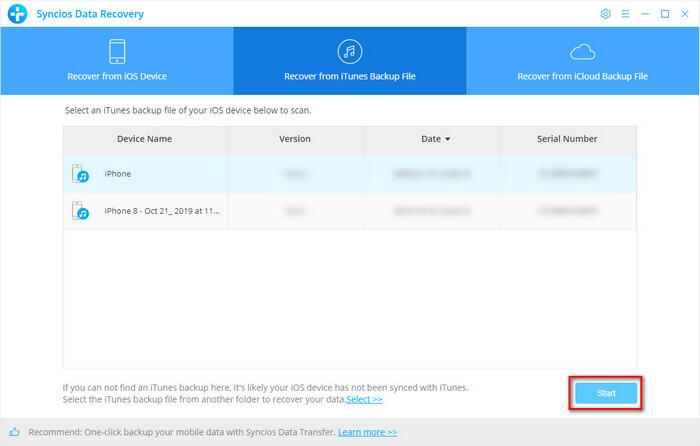The image size is (700, 446).
Task: Maximize the Syncios window
Action: [x=664, y=14]
